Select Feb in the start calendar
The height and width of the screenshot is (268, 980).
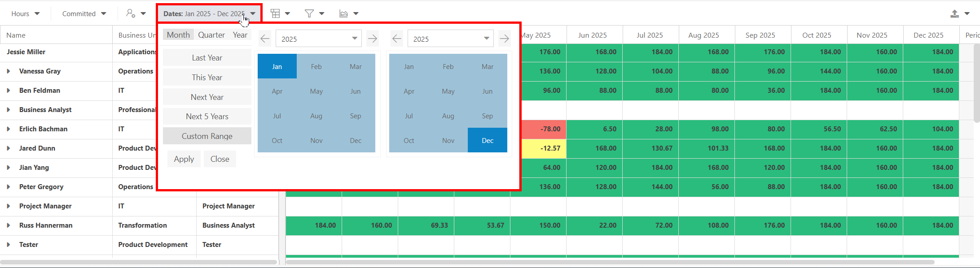(x=316, y=66)
